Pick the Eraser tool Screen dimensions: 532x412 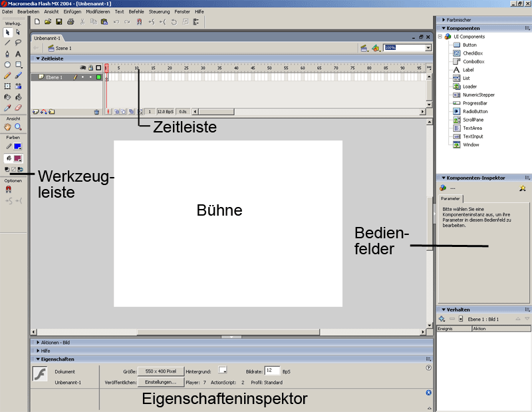click(18, 107)
